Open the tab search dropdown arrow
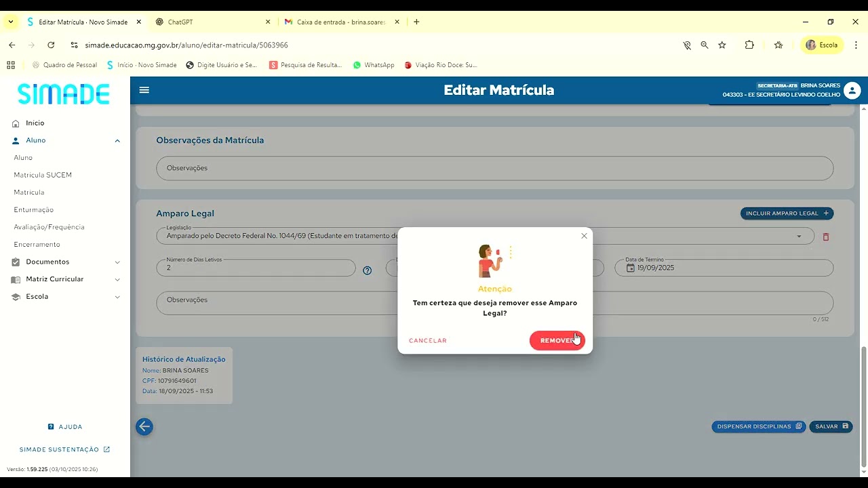868x488 pixels. [11, 22]
